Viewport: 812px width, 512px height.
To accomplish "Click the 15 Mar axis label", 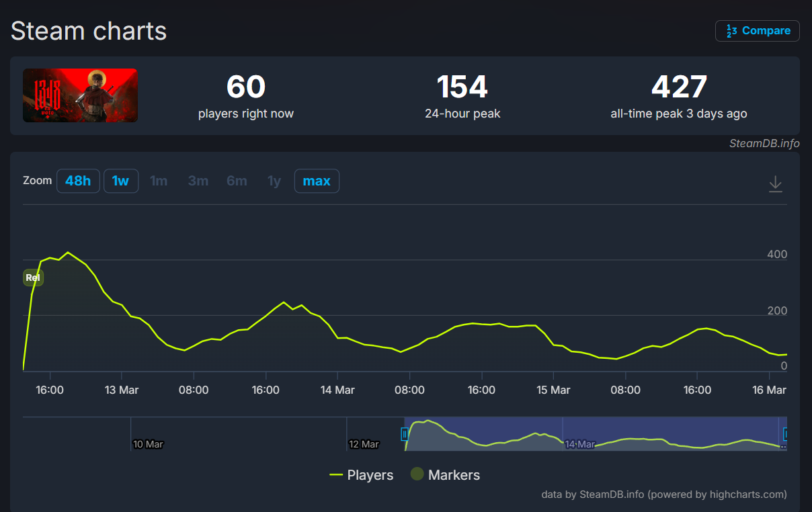I will pyautogui.click(x=553, y=390).
